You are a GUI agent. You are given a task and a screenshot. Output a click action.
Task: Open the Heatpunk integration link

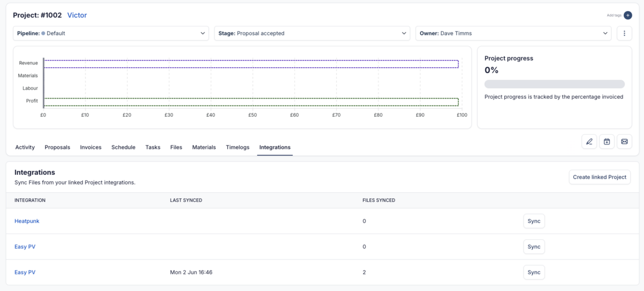point(27,221)
